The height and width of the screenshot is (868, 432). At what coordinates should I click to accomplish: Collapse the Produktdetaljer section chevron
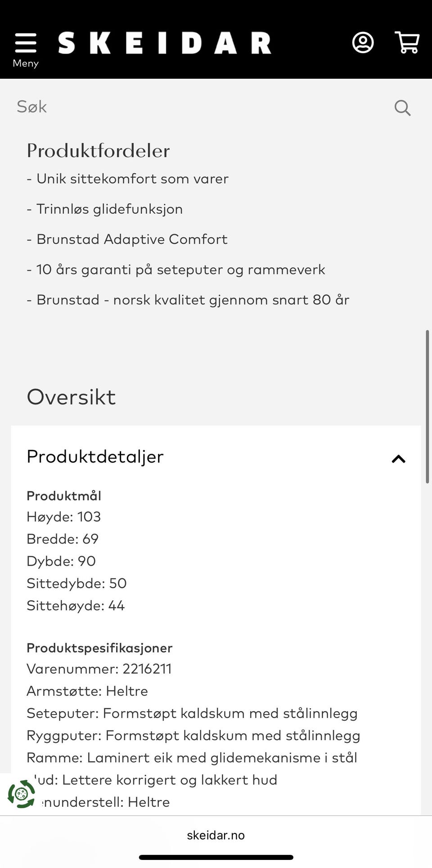(398, 459)
